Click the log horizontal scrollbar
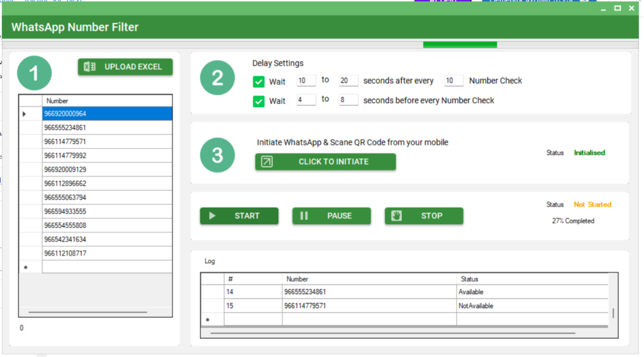 (392, 332)
